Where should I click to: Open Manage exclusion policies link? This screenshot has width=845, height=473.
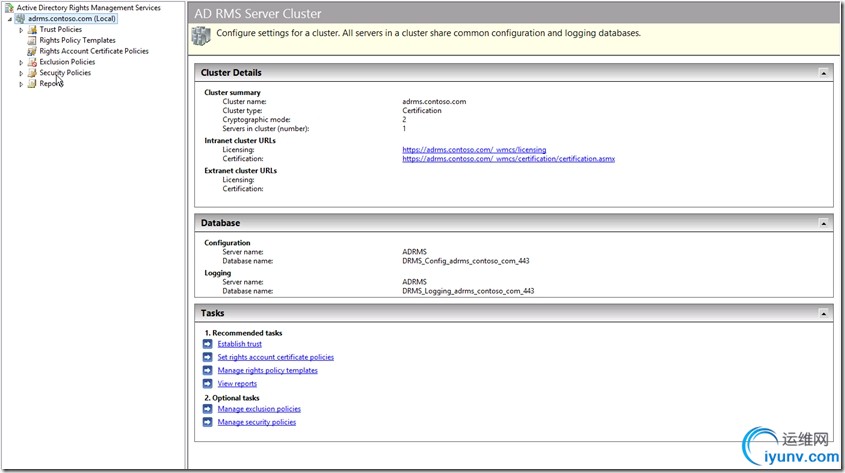tap(259, 409)
